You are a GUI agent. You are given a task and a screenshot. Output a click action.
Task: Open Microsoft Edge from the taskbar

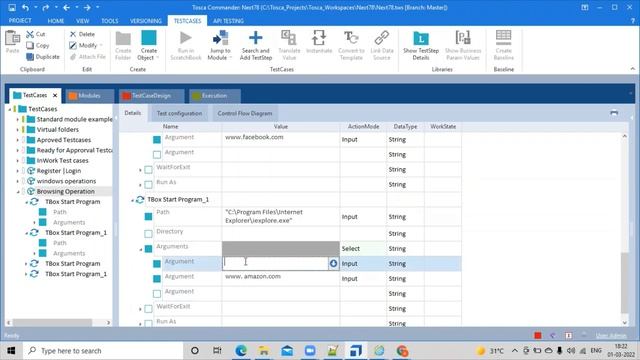point(241,351)
